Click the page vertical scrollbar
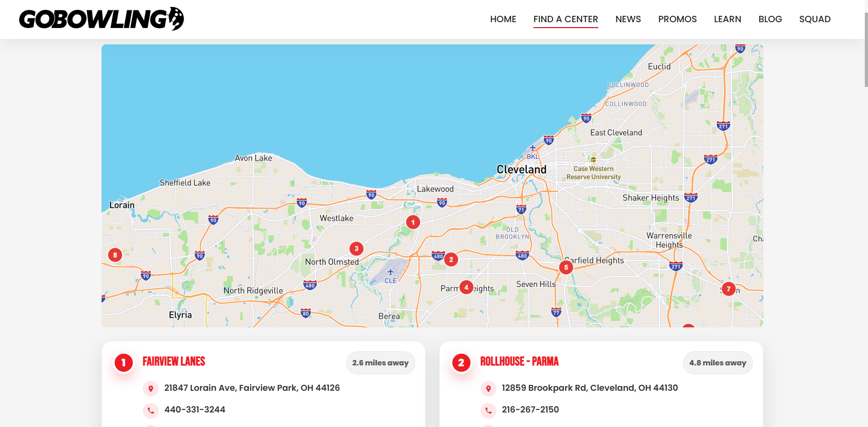This screenshot has height=427, width=868. click(x=866, y=50)
